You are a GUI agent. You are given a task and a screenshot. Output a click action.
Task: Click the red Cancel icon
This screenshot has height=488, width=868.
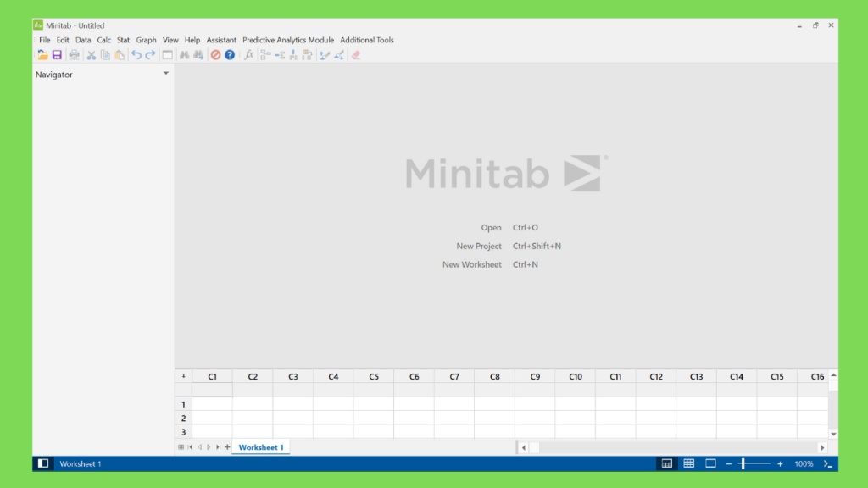tap(215, 55)
